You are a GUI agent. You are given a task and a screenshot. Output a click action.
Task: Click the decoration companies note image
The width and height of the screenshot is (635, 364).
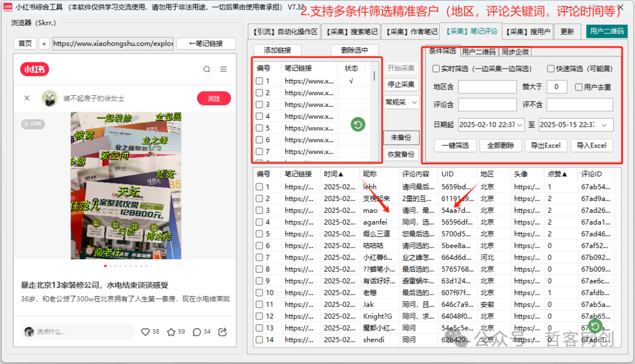(x=126, y=185)
